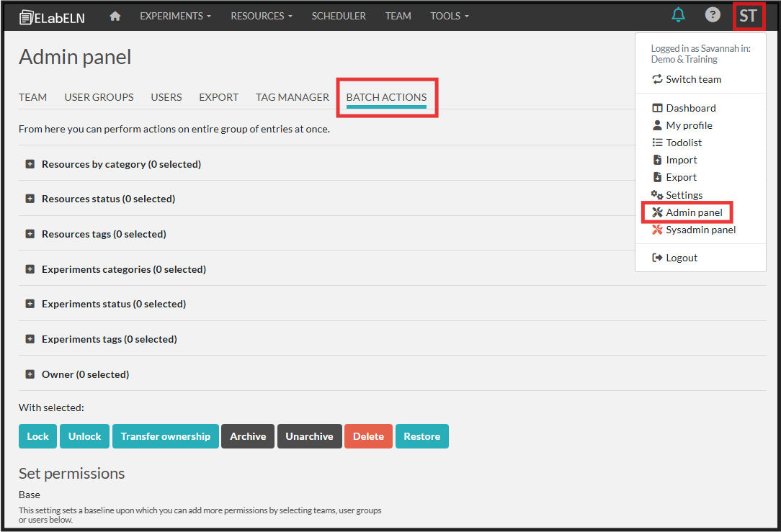The width and height of the screenshot is (781, 532).
Task: Open the notifications bell icon
Action: point(678,15)
